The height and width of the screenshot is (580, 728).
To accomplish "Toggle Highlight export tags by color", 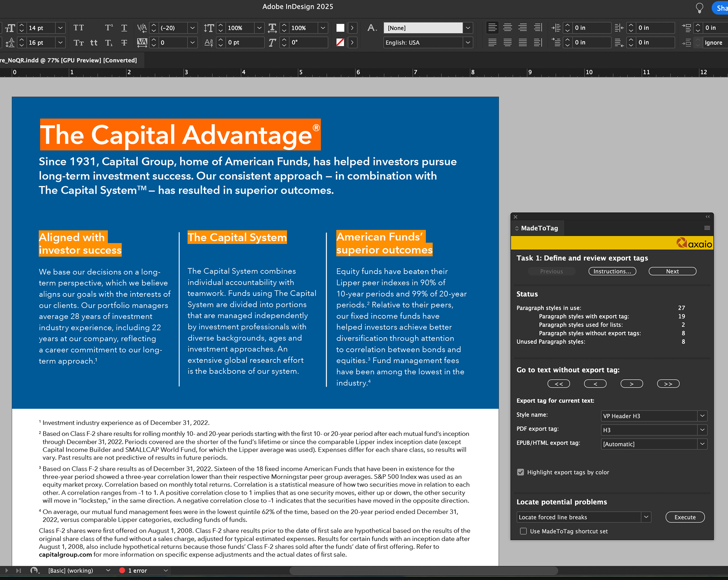I will [x=521, y=472].
